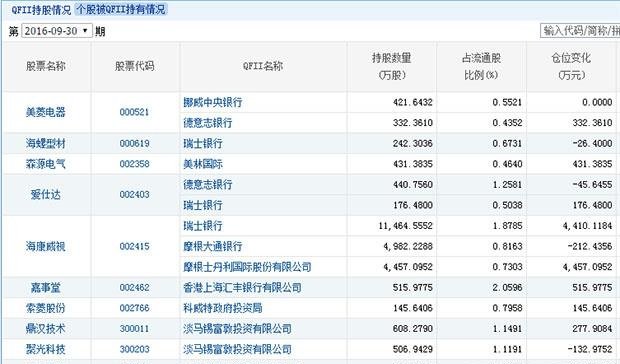
Task: Open stock code 000619 link
Action: pyautogui.click(x=134, y=143)
